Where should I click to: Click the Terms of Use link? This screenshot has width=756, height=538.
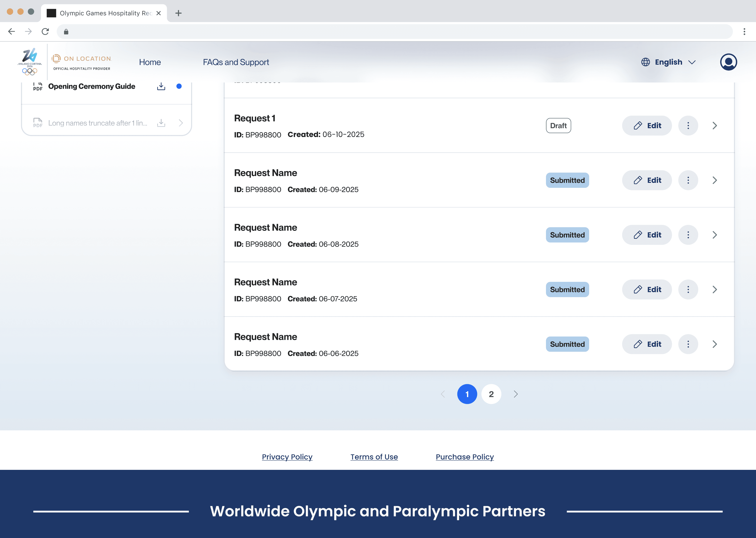374,457
